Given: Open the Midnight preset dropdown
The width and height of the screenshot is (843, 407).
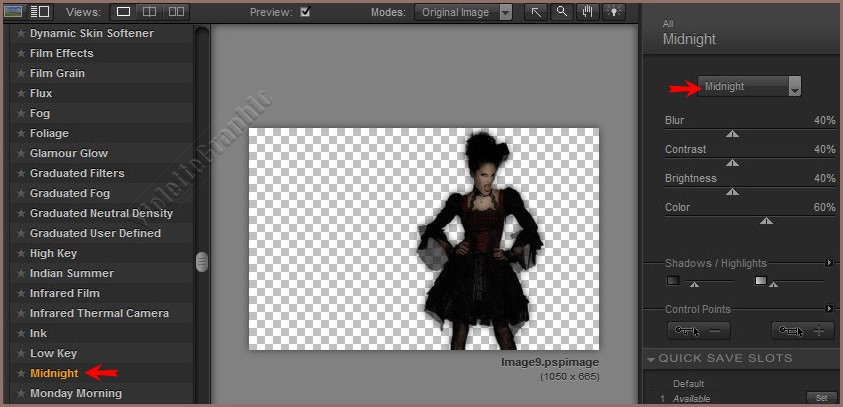Looking at the screenshot, I should [750, 87].
